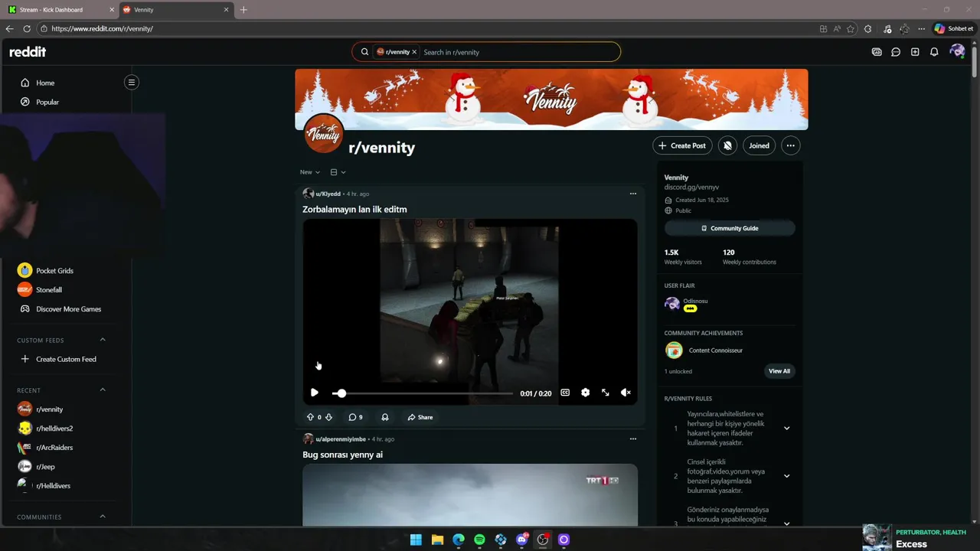Open r/ArcRaiders from recent list

(x=54, y=448)
